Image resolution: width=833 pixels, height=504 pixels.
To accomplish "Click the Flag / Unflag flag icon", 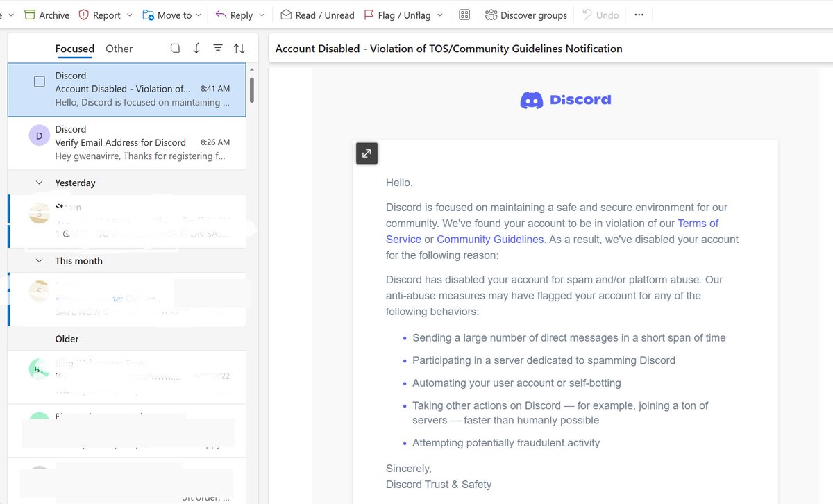I will (369, 15).
